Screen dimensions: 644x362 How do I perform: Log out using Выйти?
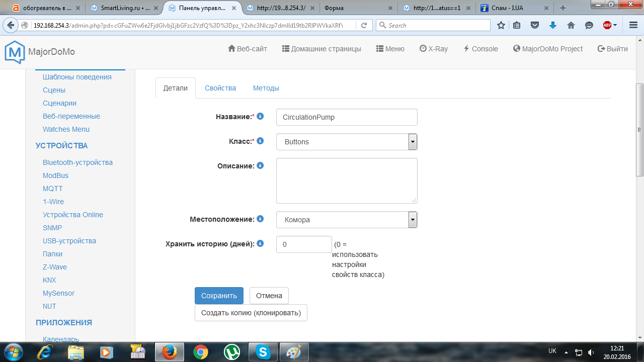coord(613,49)
